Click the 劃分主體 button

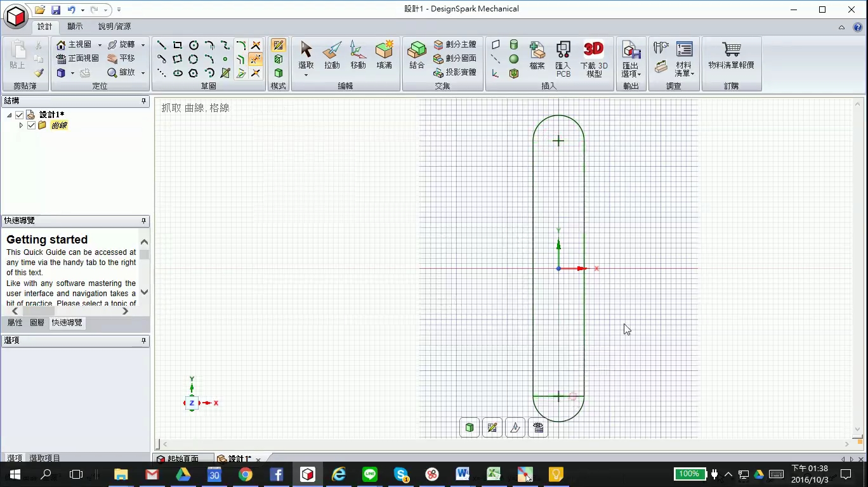(455, 45)
